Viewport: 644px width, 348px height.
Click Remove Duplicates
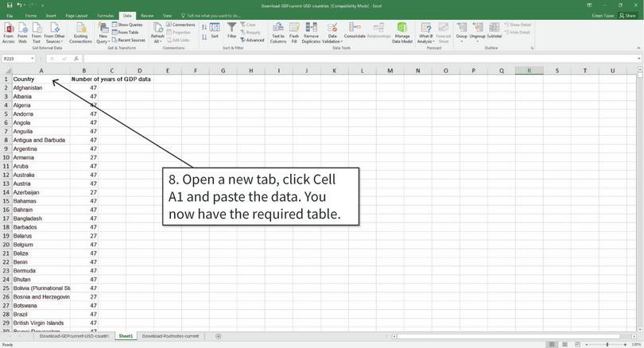tap(311, 33)
